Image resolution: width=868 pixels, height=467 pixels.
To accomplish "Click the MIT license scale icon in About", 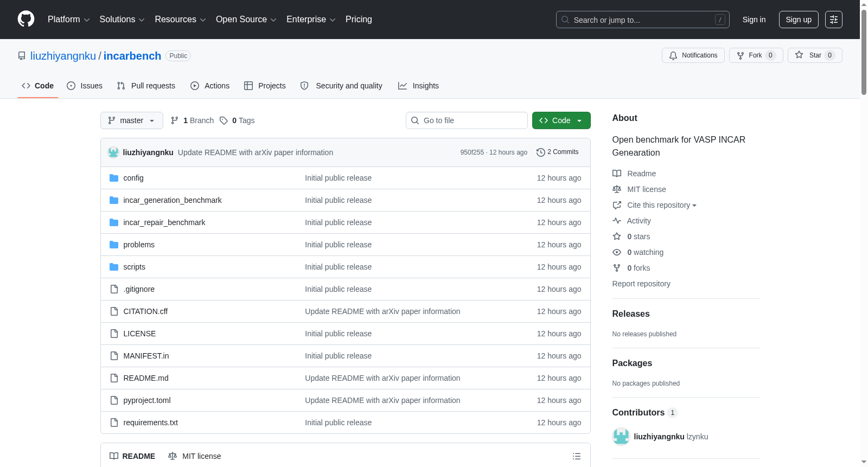I will 617,189.
